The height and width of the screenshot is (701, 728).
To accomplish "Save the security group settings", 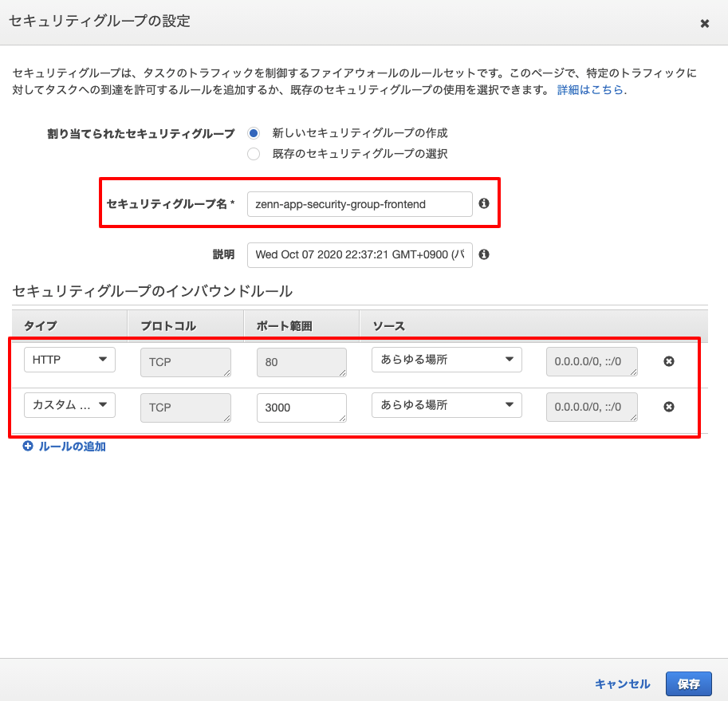I will coord(688,683).
